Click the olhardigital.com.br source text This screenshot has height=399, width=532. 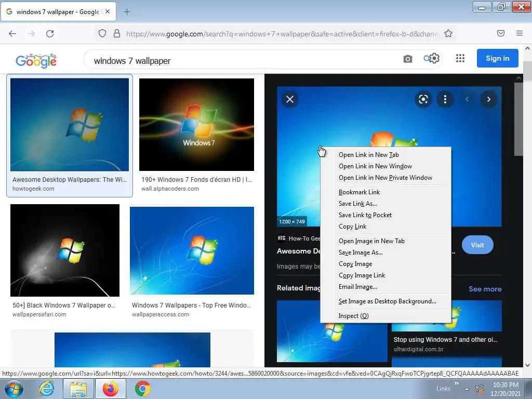tap(418, 349)
